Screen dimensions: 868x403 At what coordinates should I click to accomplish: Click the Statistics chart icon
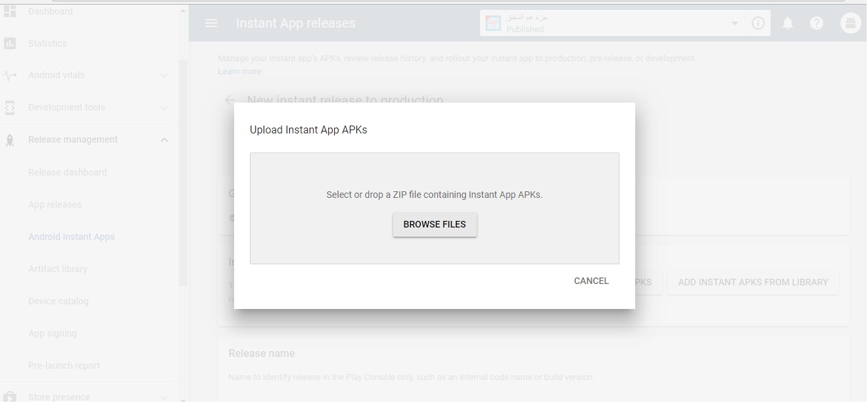pos(10,43)
